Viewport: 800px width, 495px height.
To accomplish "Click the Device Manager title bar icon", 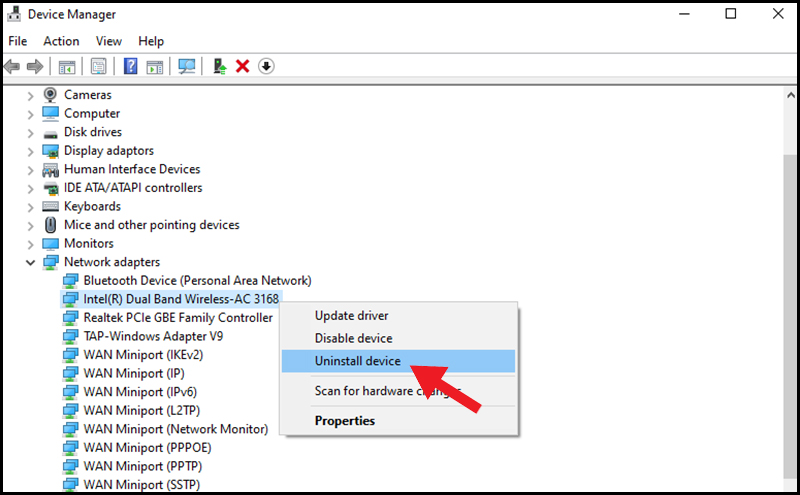I will [x=14, y=14].
